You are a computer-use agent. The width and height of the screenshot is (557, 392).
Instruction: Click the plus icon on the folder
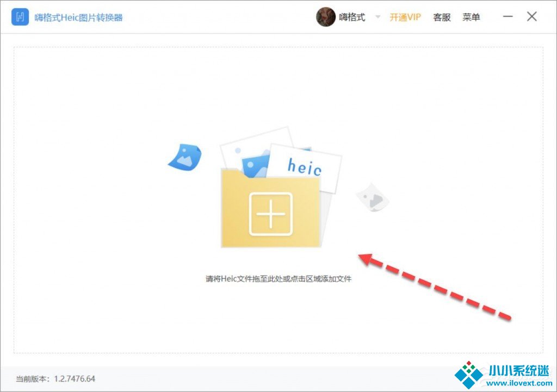pos(270,214)
